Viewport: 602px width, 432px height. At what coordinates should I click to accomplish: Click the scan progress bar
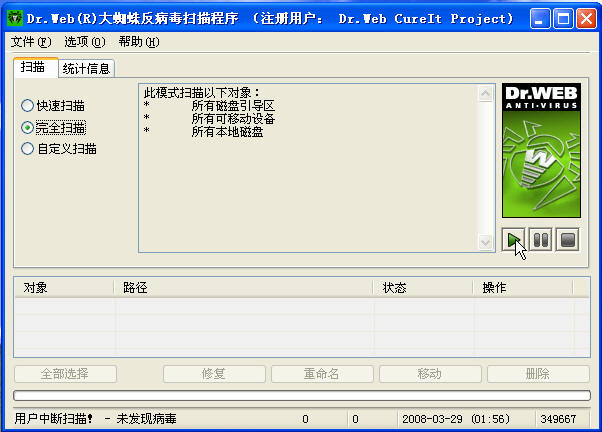[x=302, y=395]
